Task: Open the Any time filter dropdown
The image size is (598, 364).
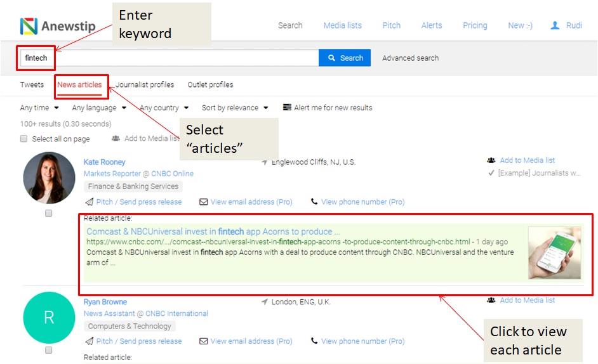Action: [x=39, y=108]
